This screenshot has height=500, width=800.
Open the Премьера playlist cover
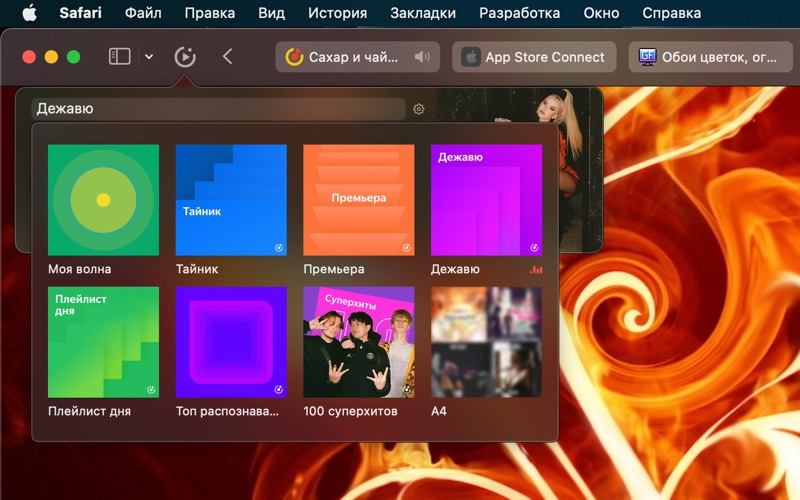click(x=359, y=200)
